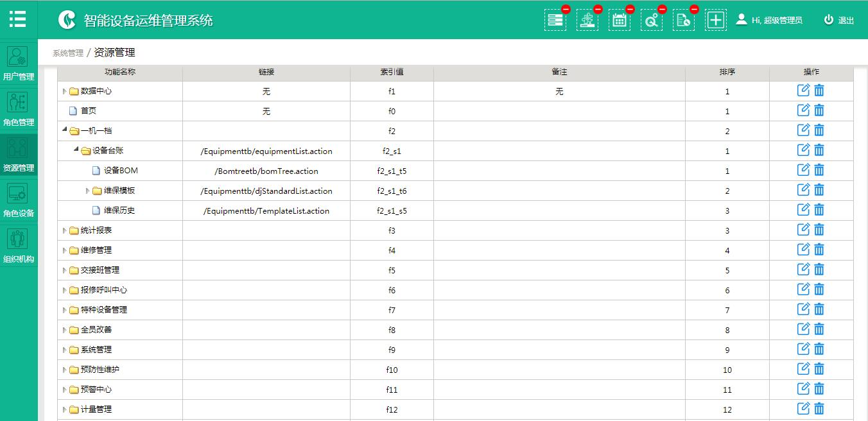Expand the 维保模板 tree node

click(x=88, y=191)
